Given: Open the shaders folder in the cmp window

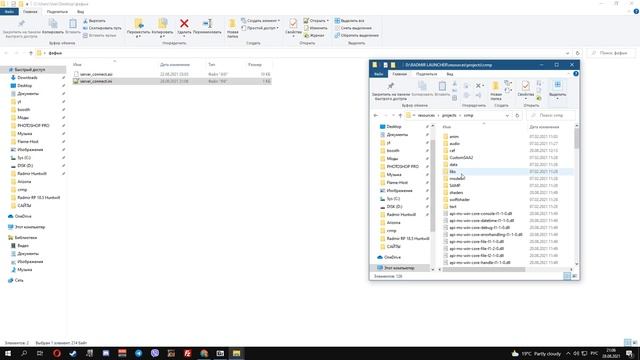Looking at the screenshot, I should tap(456, 193).
